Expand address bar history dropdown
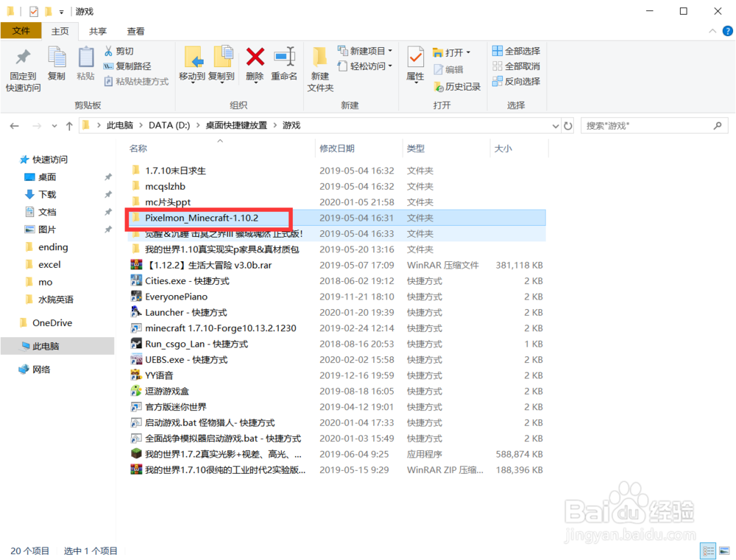Image resolution: width=736 pixels, height=560 pixels. pos(556,126)
